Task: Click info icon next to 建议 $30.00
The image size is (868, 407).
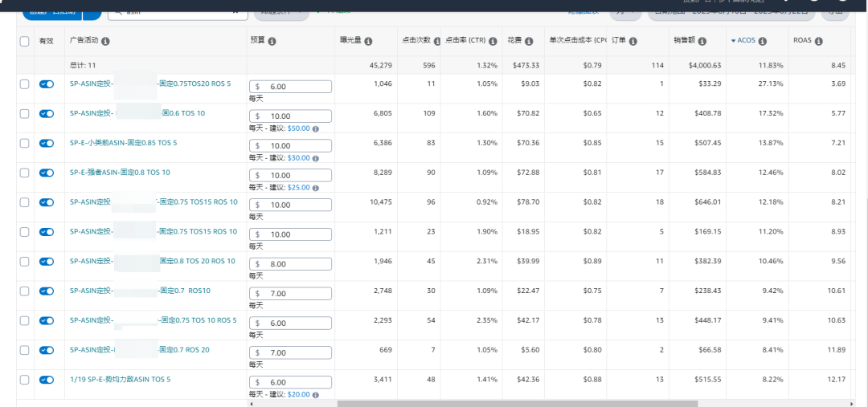Action: tap(316, 157)
